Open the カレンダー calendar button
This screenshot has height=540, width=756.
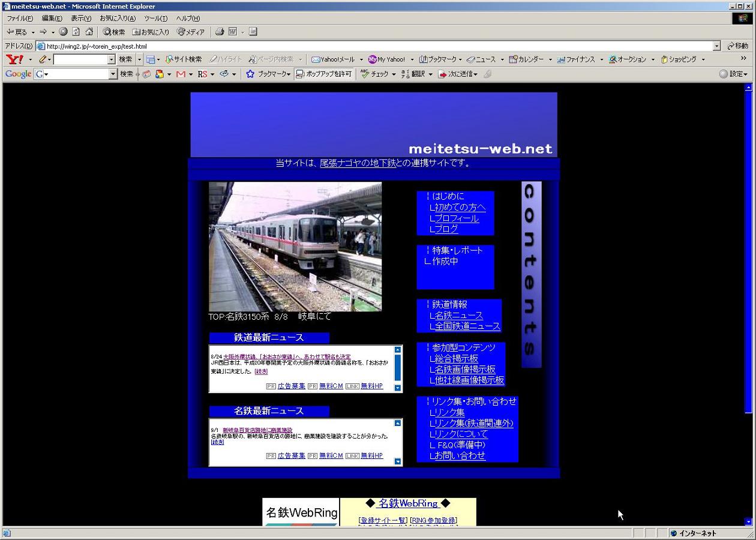[x=526, y=59]
